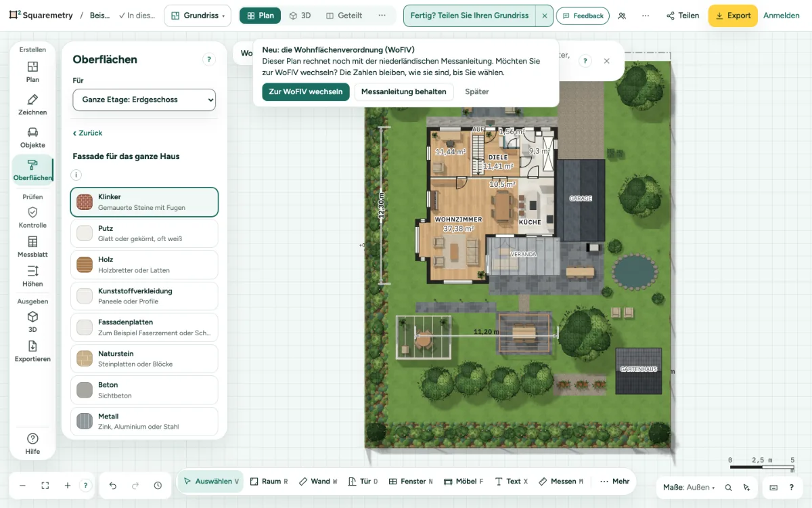Switch to the Geteilt view tab
812x508 pixels.
tap(344, 16)
